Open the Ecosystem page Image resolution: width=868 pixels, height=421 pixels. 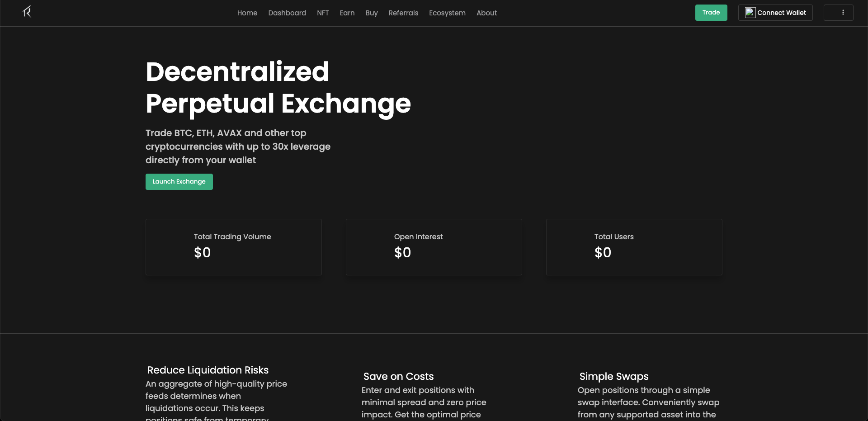click(x=447, y=13)
